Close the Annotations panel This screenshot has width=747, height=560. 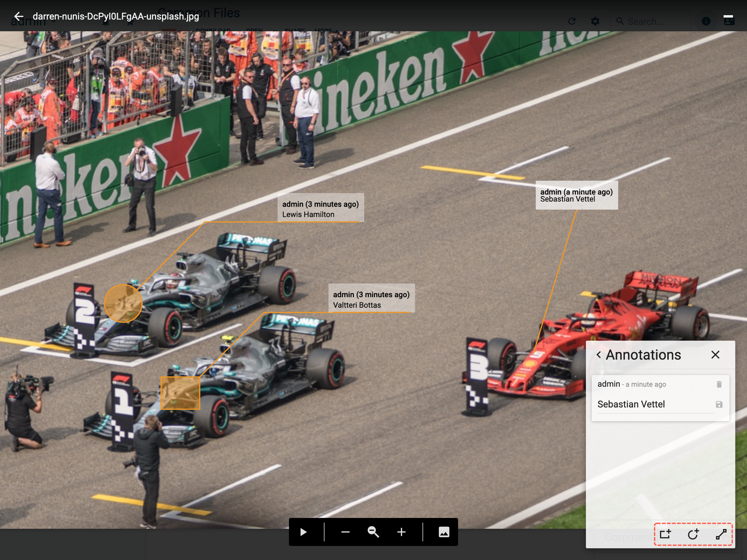(x=715, y=355)
